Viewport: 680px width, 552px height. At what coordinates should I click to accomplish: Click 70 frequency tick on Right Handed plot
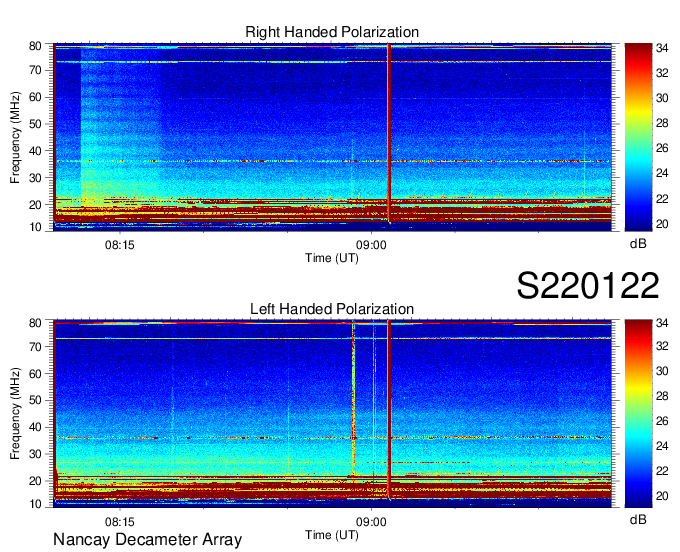click(35, 70)
